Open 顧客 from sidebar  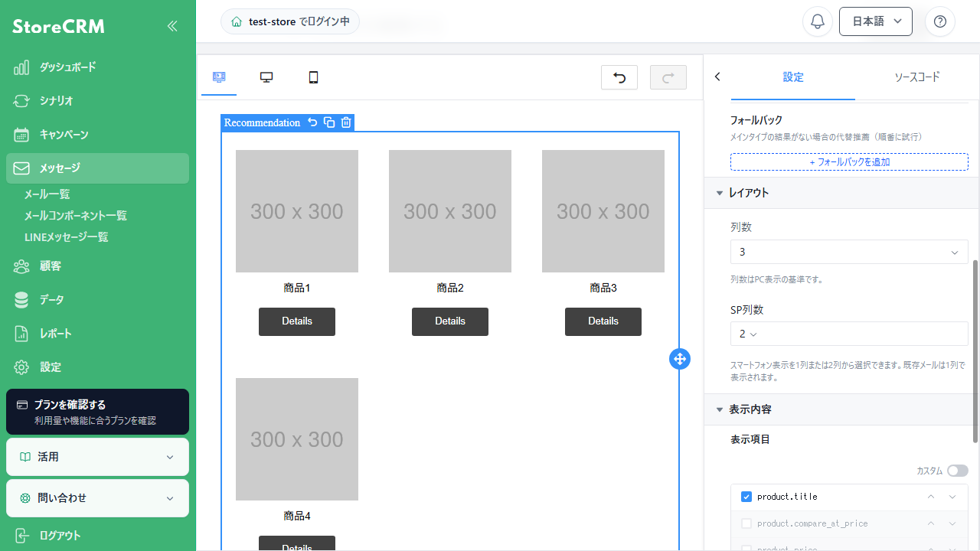click(x=97, y=266)
